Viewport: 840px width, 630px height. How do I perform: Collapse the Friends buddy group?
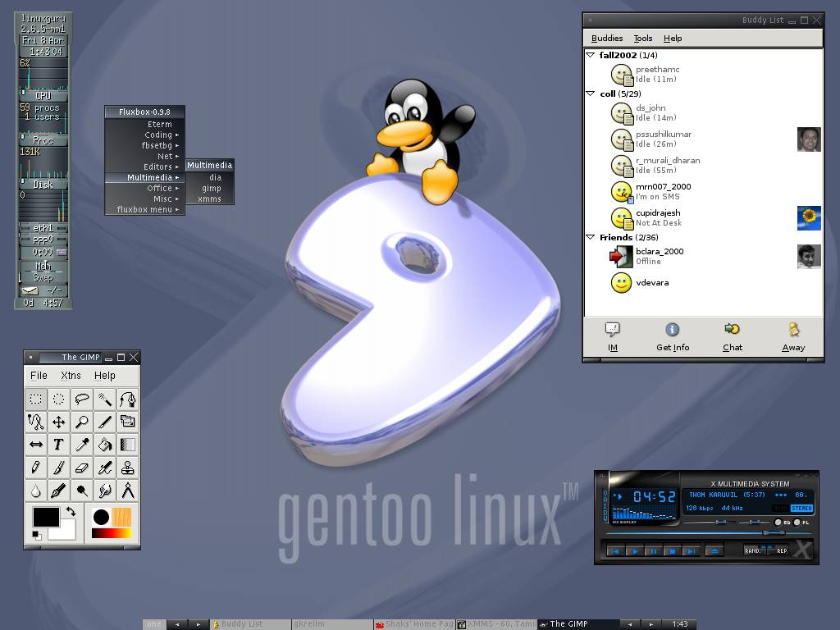click(x=591, y=237)
